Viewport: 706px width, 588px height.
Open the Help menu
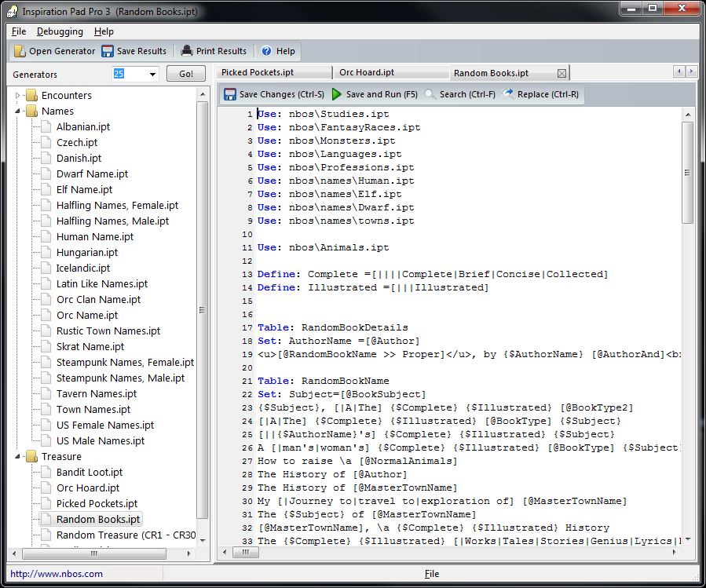[x=104, y=31]
